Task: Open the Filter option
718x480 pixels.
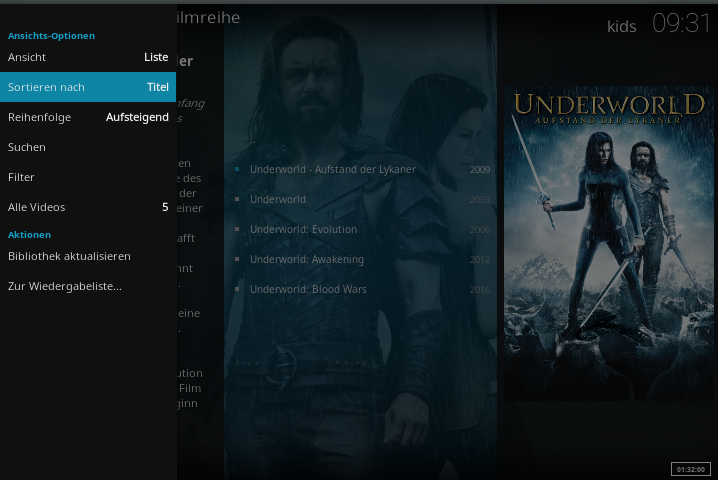Action: pyautogui.click(x=88, y=177)
